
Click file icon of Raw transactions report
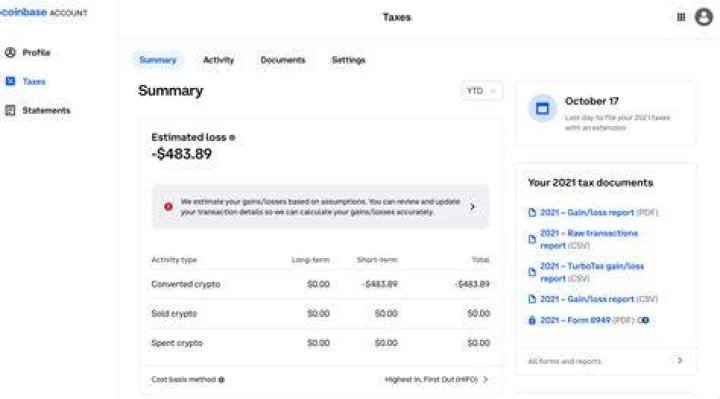coord(532,239)
